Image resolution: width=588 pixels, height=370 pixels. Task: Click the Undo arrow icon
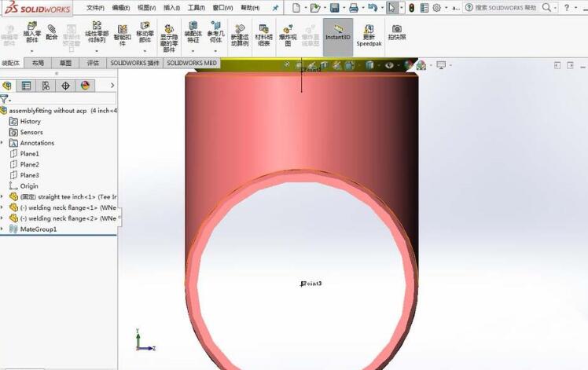point(373,8)
